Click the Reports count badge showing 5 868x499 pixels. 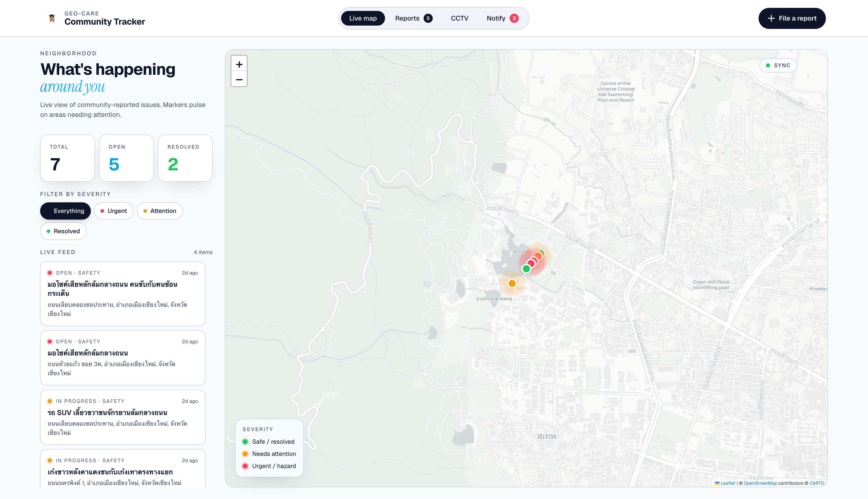(428, 18)
